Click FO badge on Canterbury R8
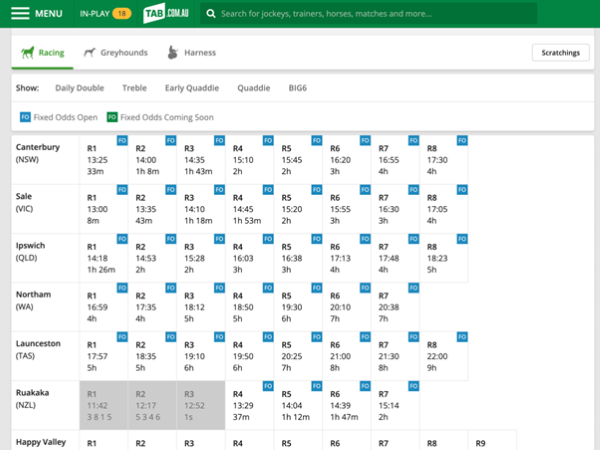Viewport: 600px width, 450px height. (462, 140)
